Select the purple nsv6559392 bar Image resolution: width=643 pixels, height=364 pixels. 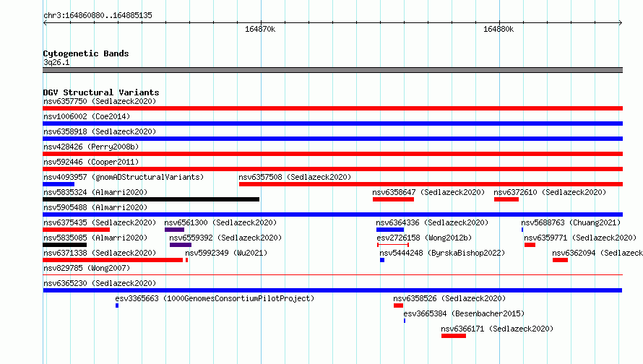181,245
